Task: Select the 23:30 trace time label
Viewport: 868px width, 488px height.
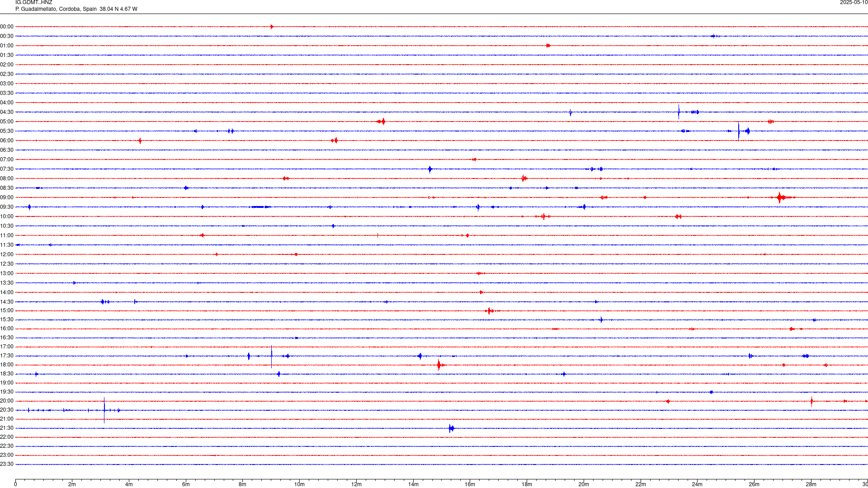Action: [7, 464]
